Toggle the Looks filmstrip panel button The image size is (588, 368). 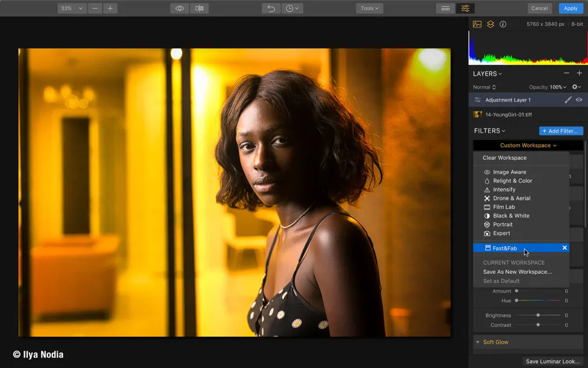pos(446,8)
